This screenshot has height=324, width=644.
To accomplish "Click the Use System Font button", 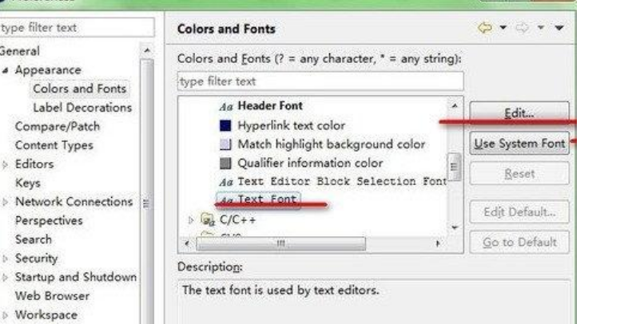I will pyautogui.click(x=519, y=144).
